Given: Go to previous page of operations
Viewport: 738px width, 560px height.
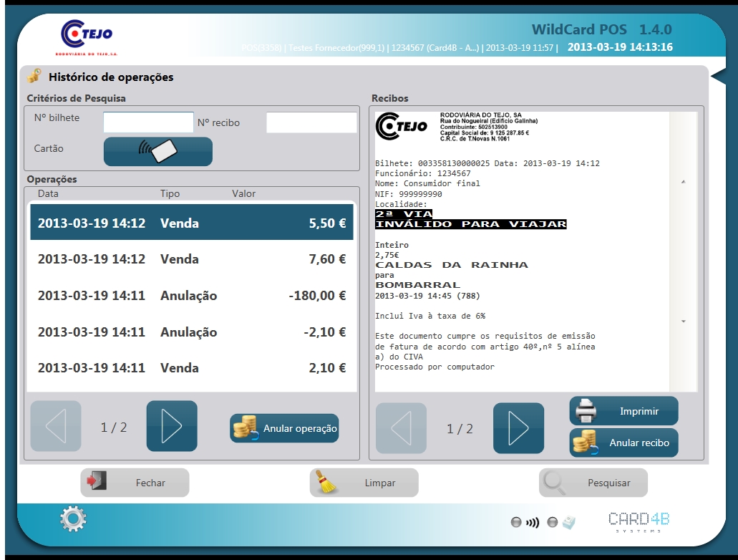Looking at the screenshot, I should coord(56,426).
